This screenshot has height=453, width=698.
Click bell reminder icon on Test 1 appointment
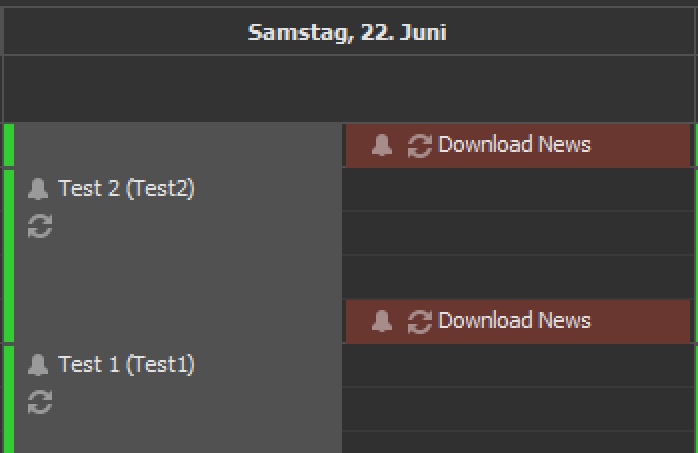coord(38,365)
